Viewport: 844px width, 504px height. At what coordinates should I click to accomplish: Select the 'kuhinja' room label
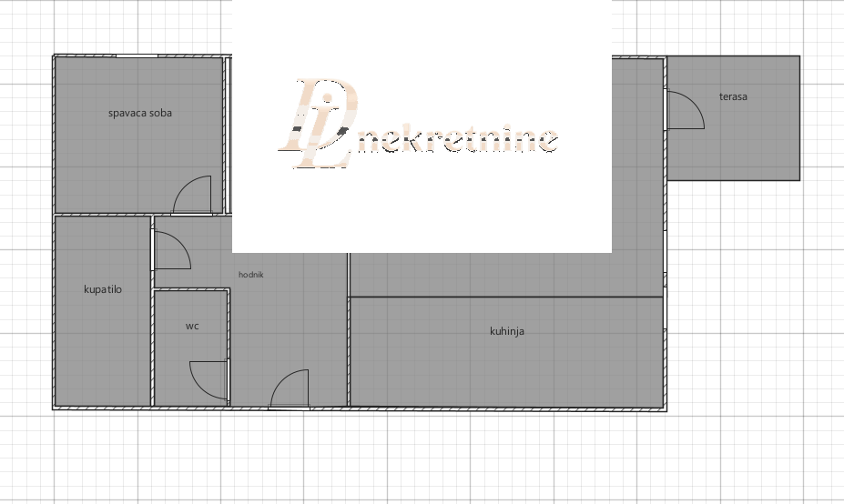[x=507, y=331]
